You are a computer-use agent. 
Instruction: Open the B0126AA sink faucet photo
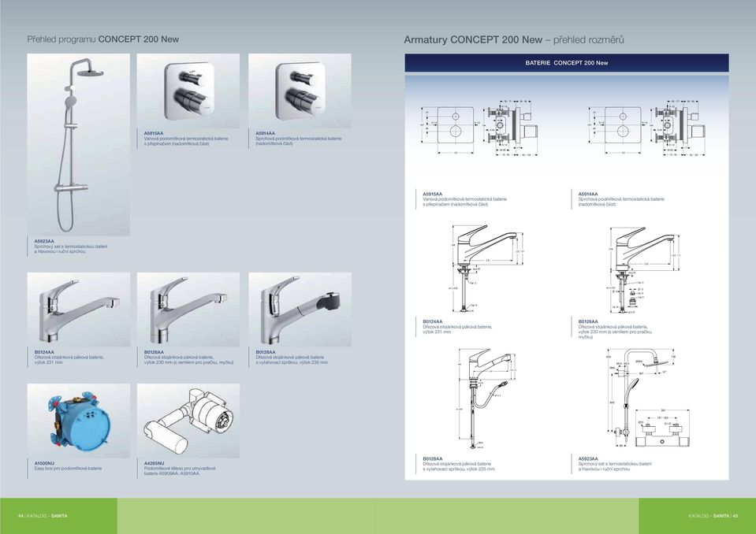point(188,310)
